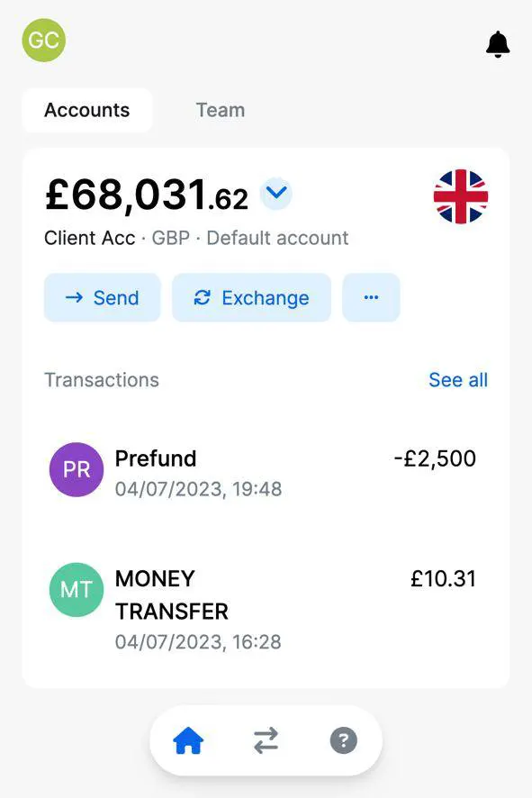Image resolution: width=532 pixels, height=798 pixels.
Task: Open the notifications bell
Action: click(x=498, y=44)
